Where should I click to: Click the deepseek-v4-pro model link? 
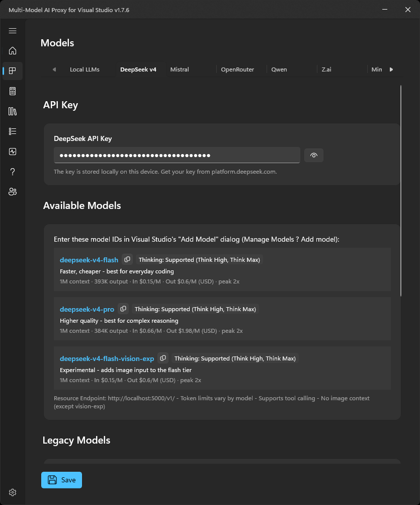pyautogui.click(x=87, y=309)
